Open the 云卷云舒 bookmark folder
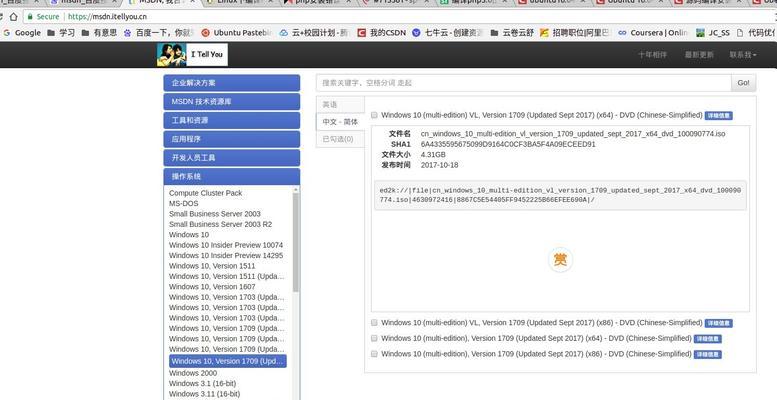Screen dimensions: 777x400 pyautogui.click(x=512, y=33)
